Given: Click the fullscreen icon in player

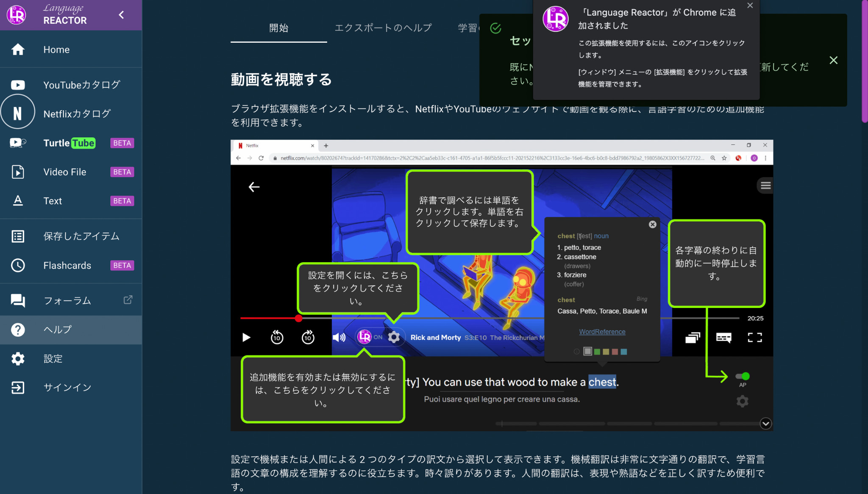Looking at the screenshot, I should click(x=755, y=337).
